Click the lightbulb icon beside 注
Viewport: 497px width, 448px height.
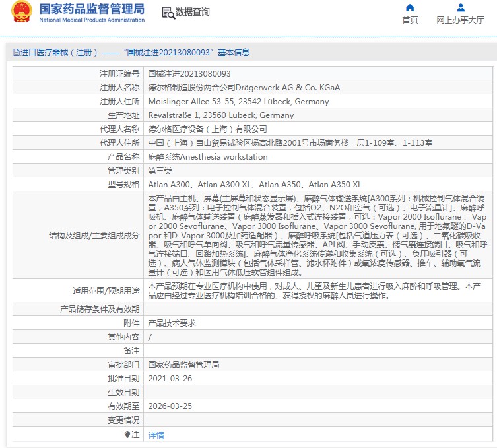point(127,435)
